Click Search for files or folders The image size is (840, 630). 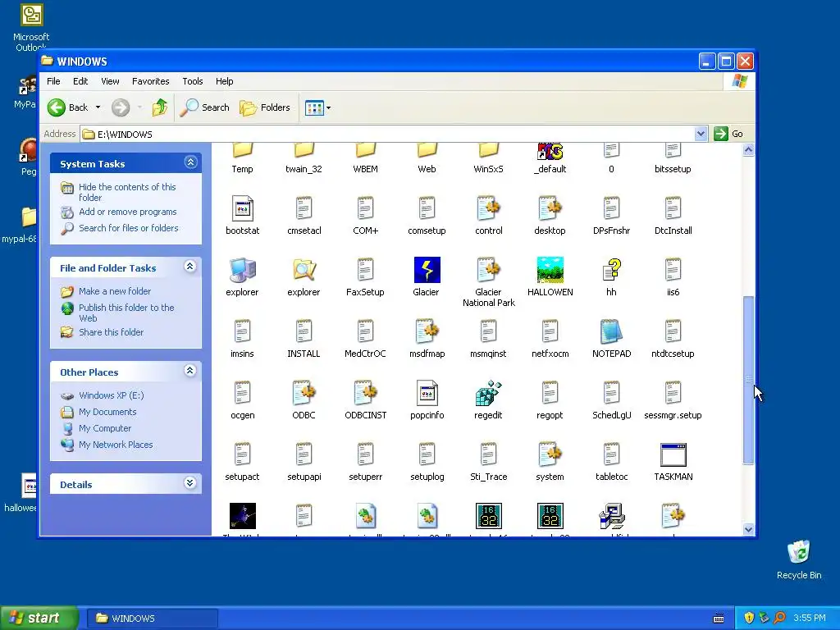(129, 228)
